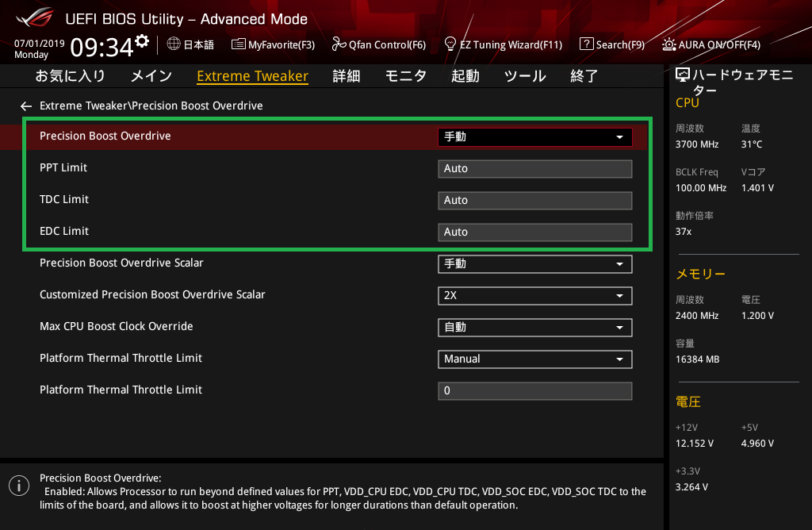
Task: Click the Qfan Control fan icon
Action: point(339,44)
